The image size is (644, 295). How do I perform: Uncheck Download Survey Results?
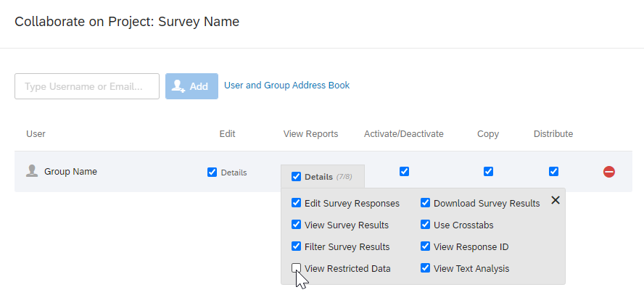pyautogui.click(x=425, y=203)
